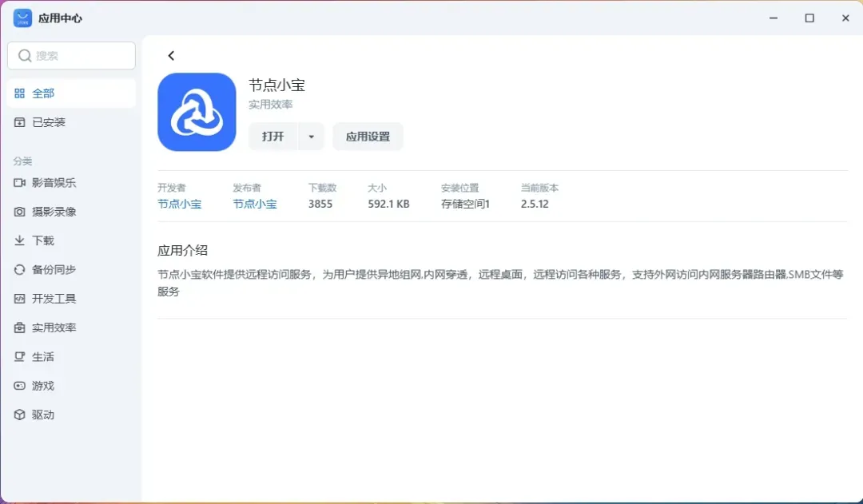
Task: Open the 开发者 节点小宝 link
Action: 179,204
